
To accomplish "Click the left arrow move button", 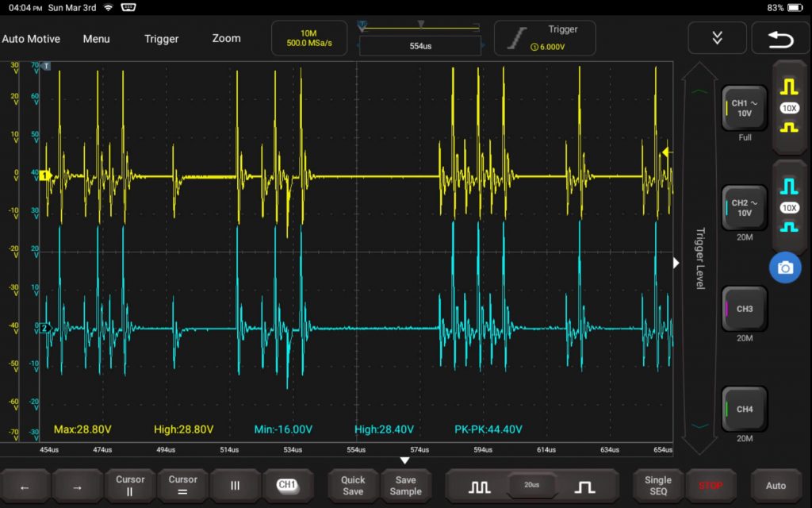I will pyautogui.click(x=24, y=486).
